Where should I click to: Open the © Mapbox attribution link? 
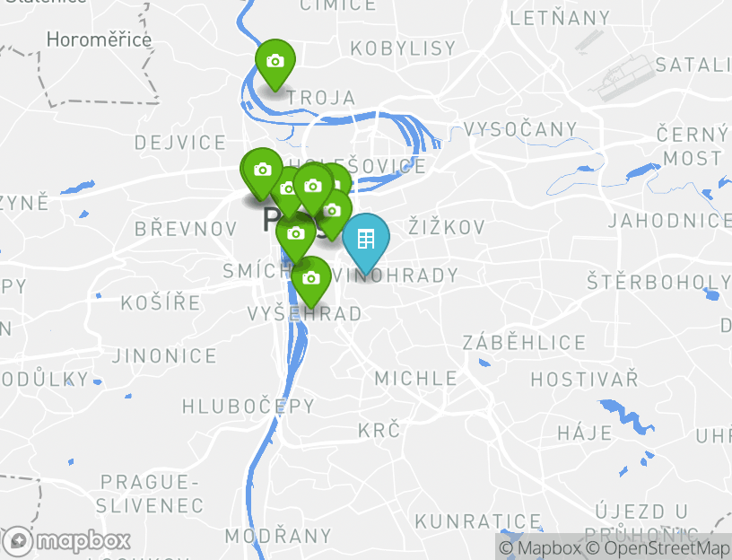click(x=540, y=547)
